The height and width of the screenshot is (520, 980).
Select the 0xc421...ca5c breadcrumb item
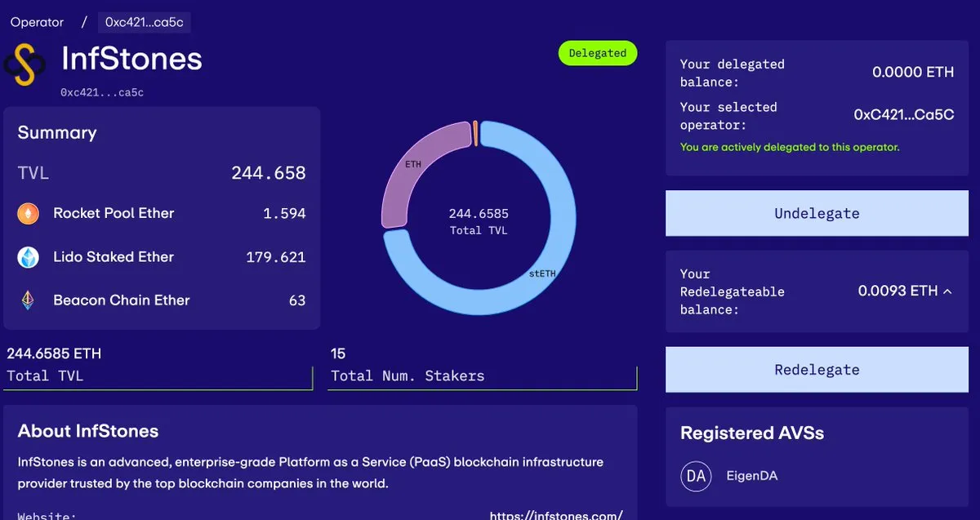[x=144, y=22]
